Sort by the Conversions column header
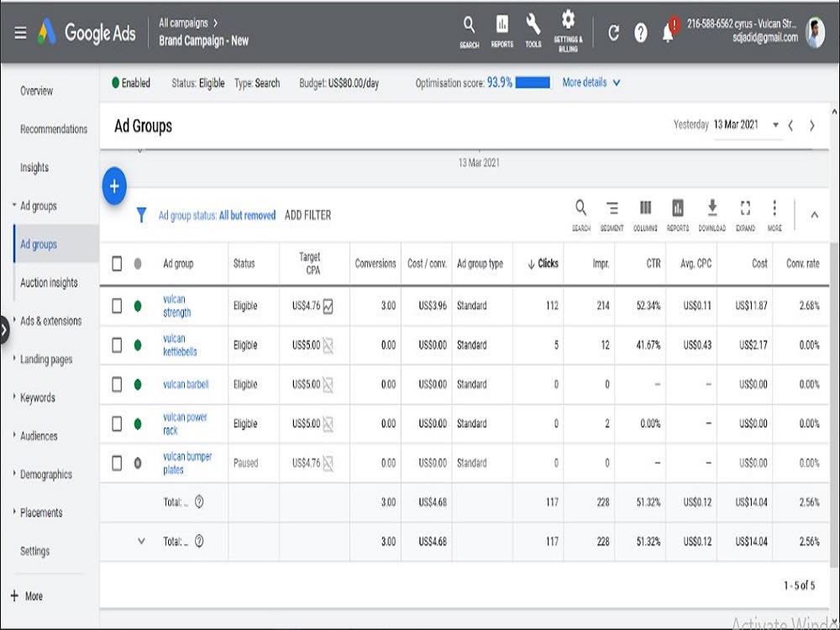This screenshot has width=840, height=630. point(375,263)
